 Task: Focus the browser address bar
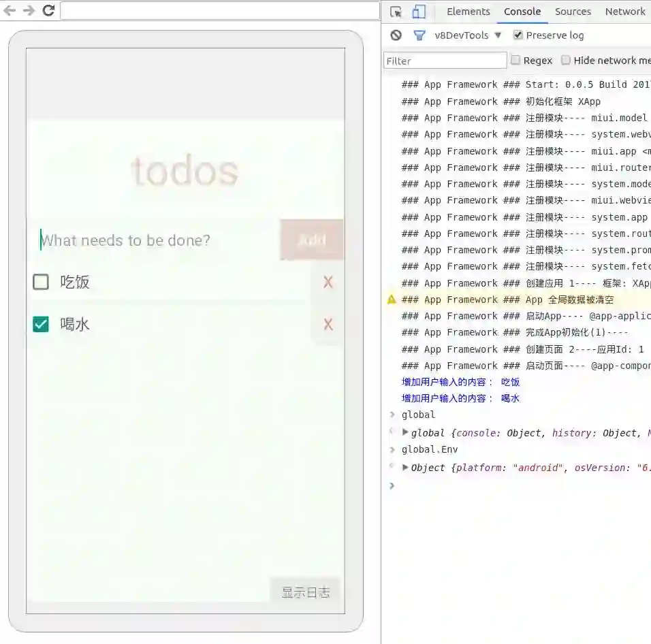coord(220,11)
